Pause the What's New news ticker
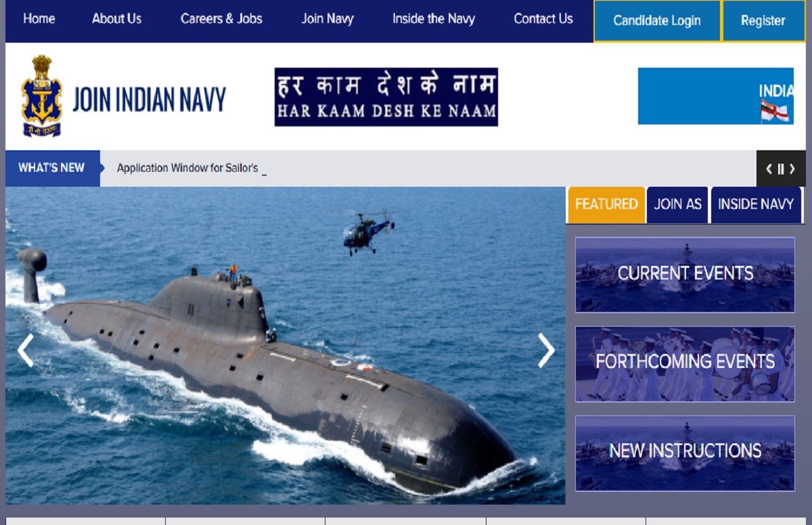The width and height of the screenshot is (812, 525). pos(780,169)
